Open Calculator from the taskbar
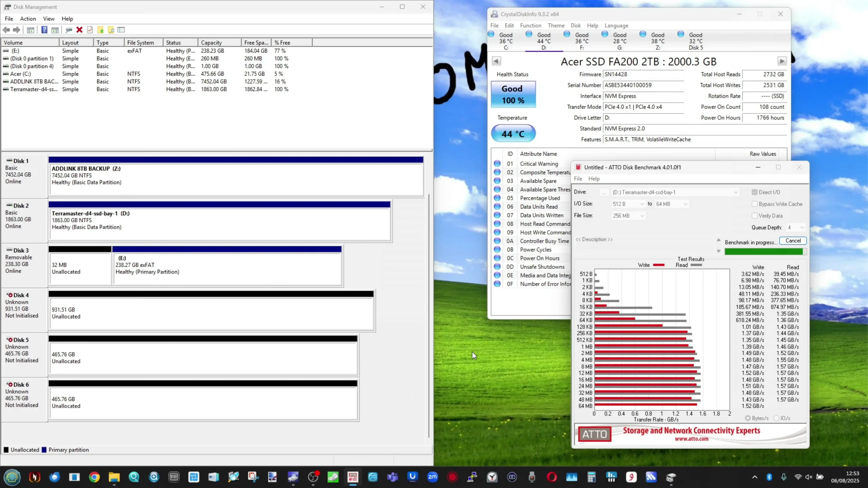 tap(592, 477)
